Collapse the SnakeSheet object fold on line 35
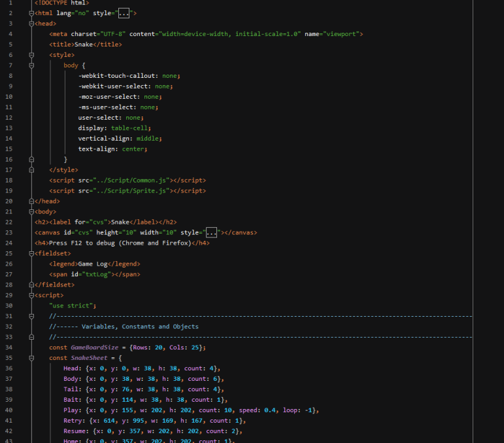This screenshot has height=443, width=504. [x=31, y=358]
